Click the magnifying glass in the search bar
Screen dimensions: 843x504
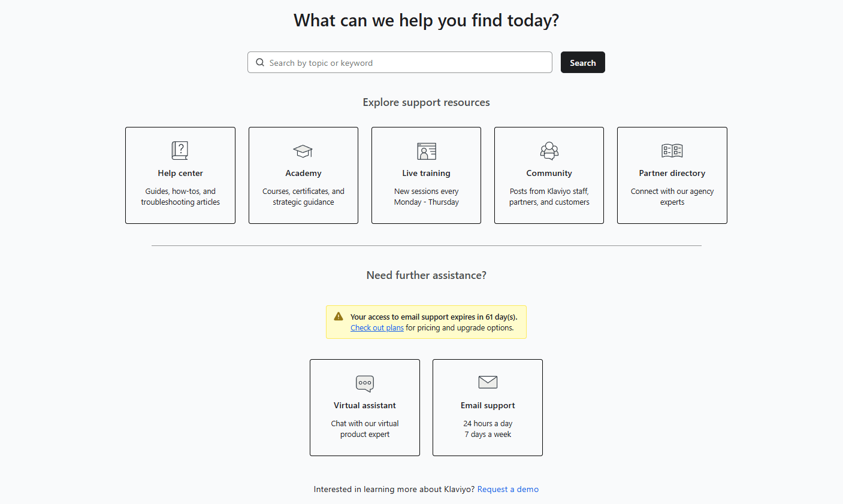pos(259,62)
